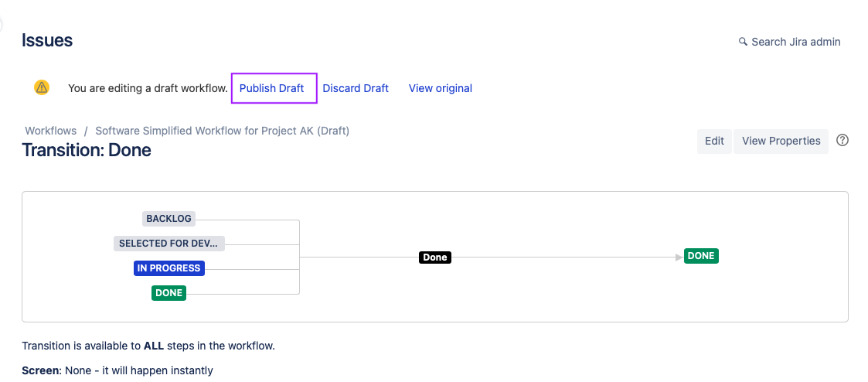Open View Properties for the transition
Screen dimensions: 868x382
(x=781, y=141)
